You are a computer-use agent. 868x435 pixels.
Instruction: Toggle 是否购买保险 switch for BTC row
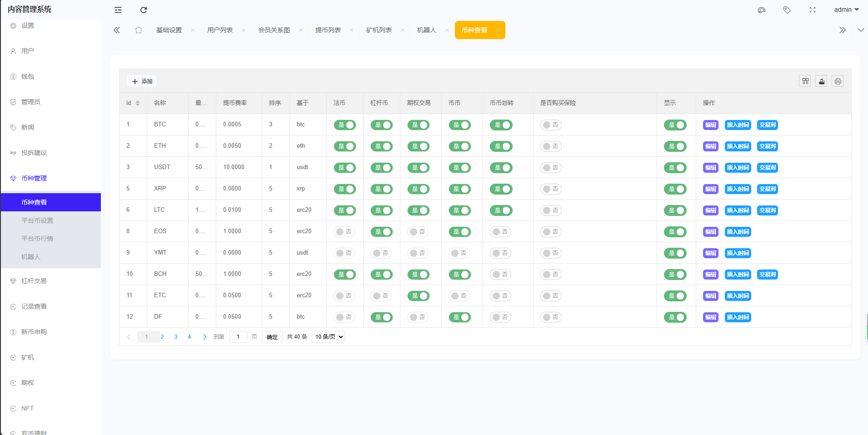(x=551, y=125)
